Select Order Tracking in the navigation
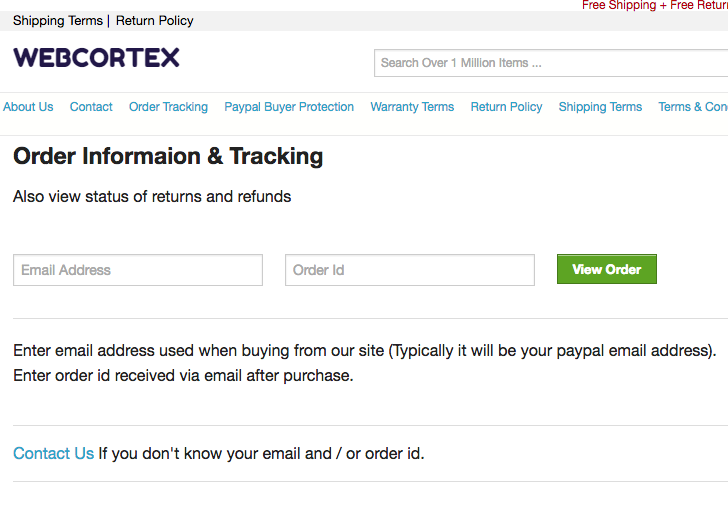This screenshot has width=728, height=514. [169, 107]
